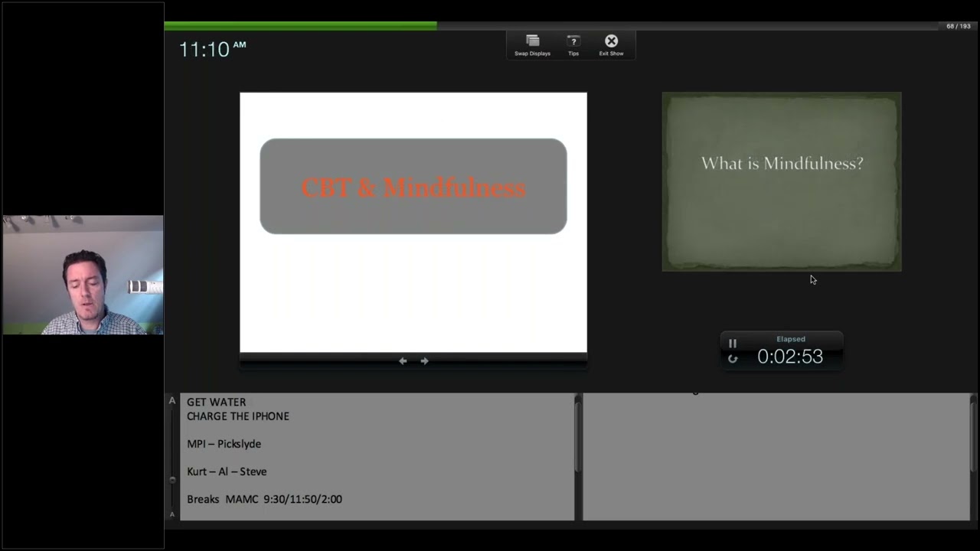Click the CHARGE THE IPHONE note line
The image size is (980, 551).
click(x=238, y=416)
